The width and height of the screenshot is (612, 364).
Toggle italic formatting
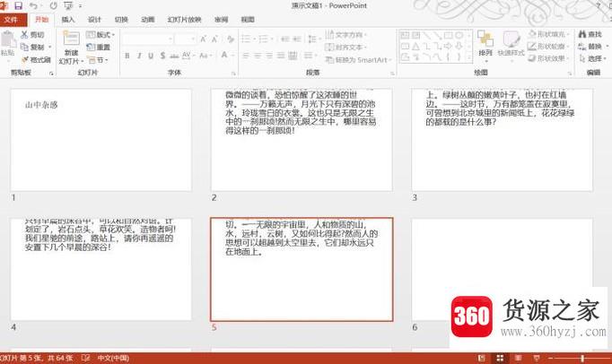pyautogui.click(x=139, y=56)
